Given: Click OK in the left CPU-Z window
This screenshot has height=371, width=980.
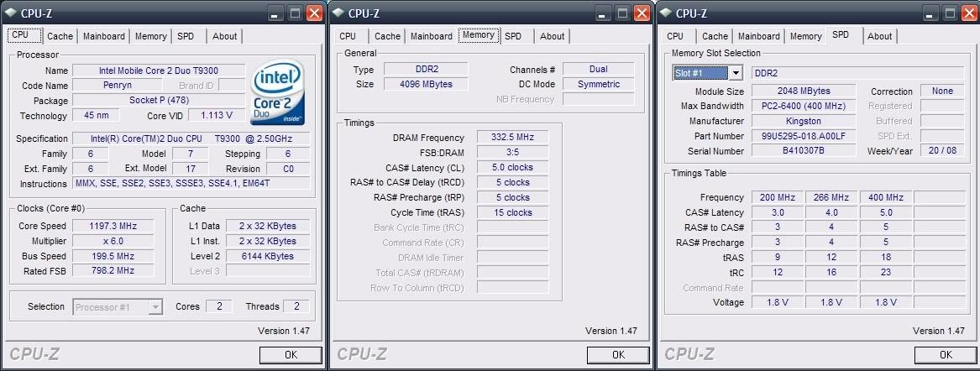Looking at the screenshot, I should [x=291, y=355].
